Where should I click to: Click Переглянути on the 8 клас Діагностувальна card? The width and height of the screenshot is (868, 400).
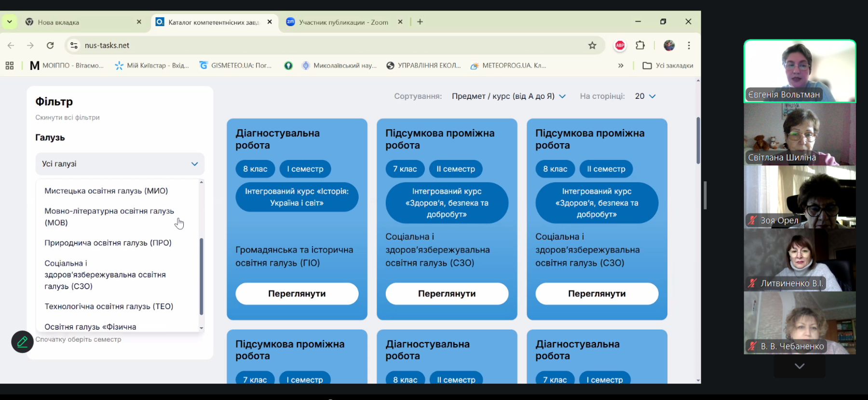[297, 293]
